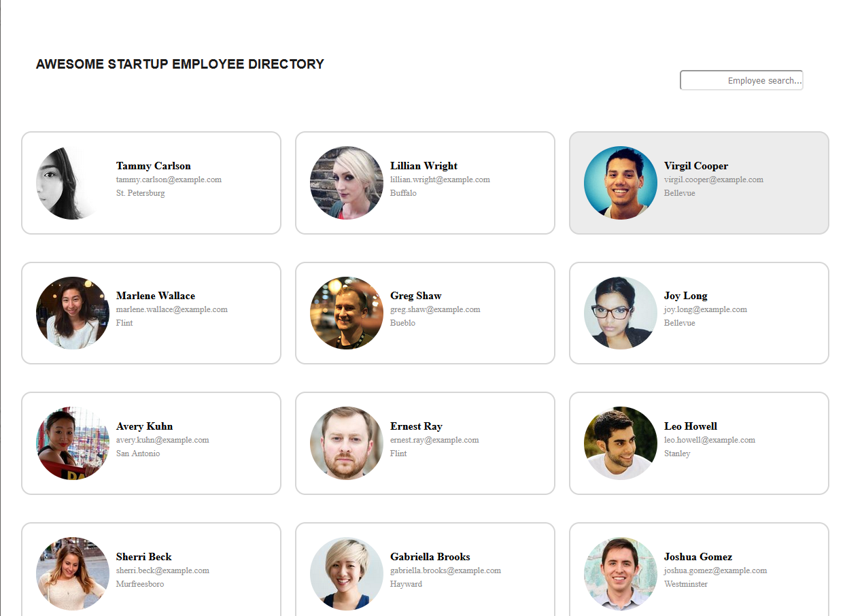862x616 pixels.
Task: Open Greg Shaw's avatar photo
Action: coord(347,313)
